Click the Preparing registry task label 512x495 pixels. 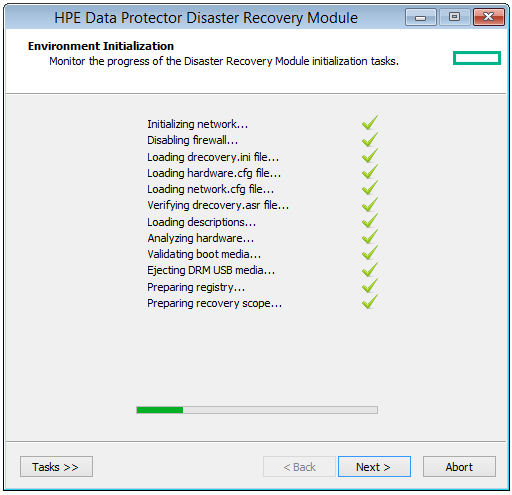[x=196, y=287]
